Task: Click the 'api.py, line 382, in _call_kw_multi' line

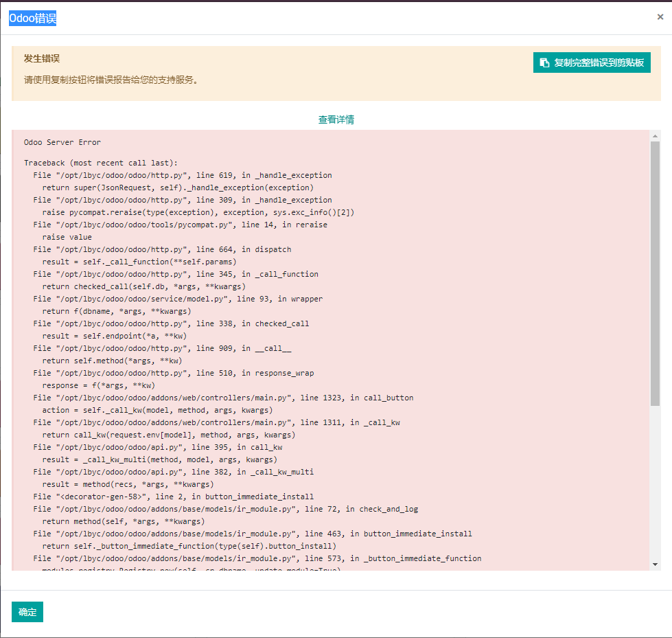Action: tap(174, 472)
